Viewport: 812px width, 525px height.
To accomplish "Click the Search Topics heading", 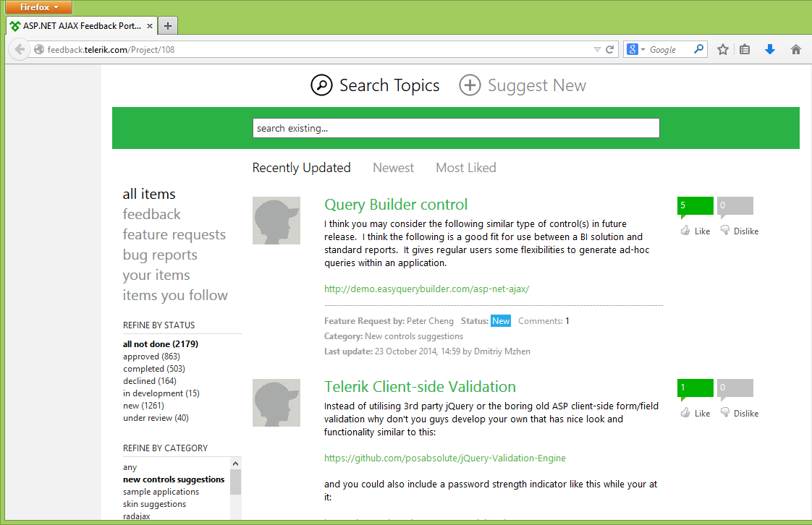I will click(x=389, y=85).
